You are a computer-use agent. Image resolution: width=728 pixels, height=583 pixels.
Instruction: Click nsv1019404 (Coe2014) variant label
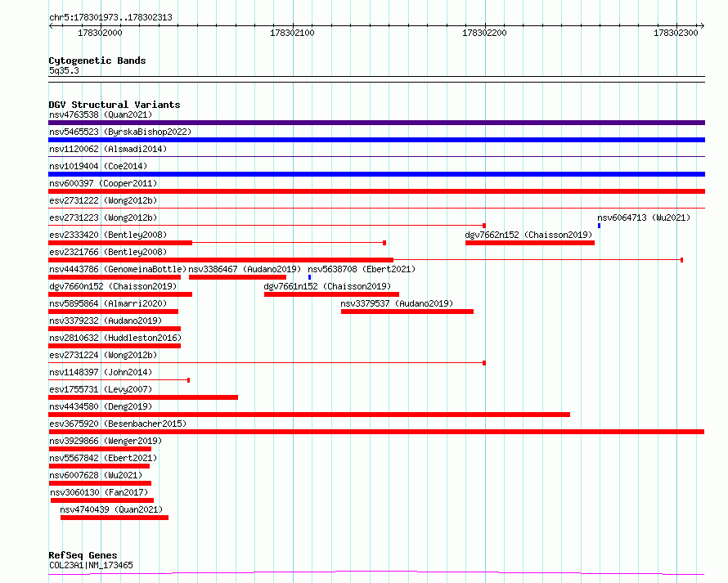tap(98, 166)
